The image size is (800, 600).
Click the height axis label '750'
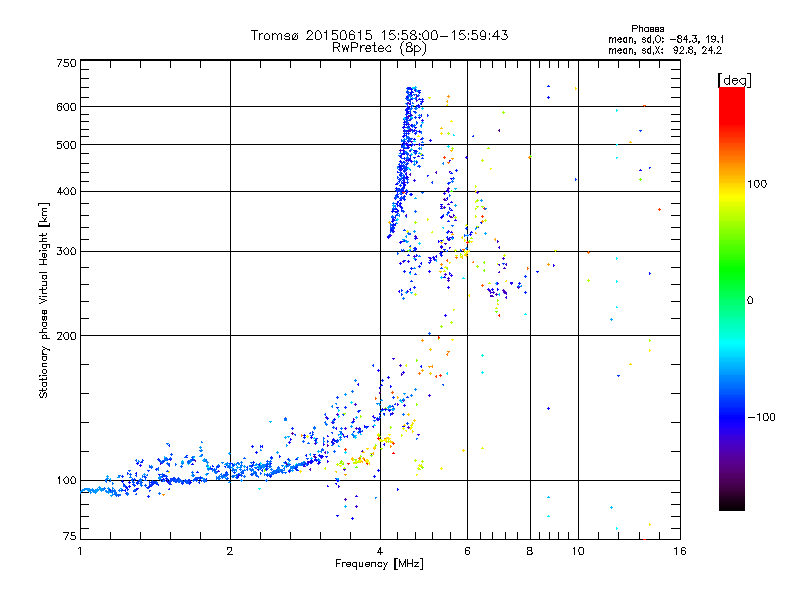[66, 63]
